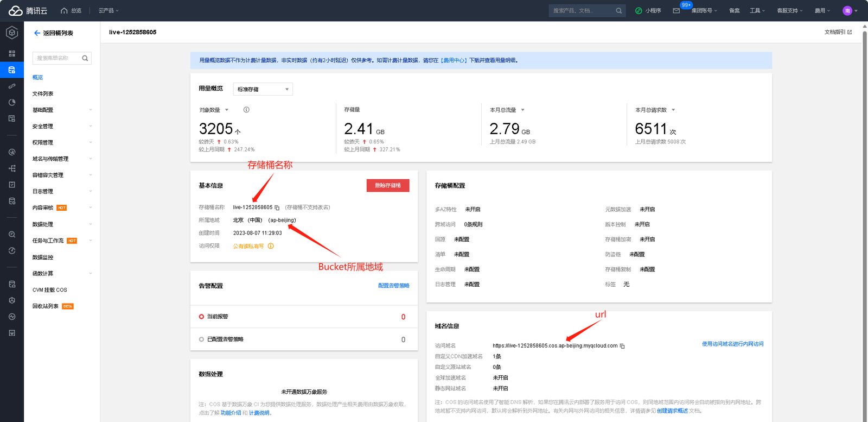Copy the access domain URL with copy icon
Image resolution: width=868 pixels, height=422 pixels.
[622, 346]
